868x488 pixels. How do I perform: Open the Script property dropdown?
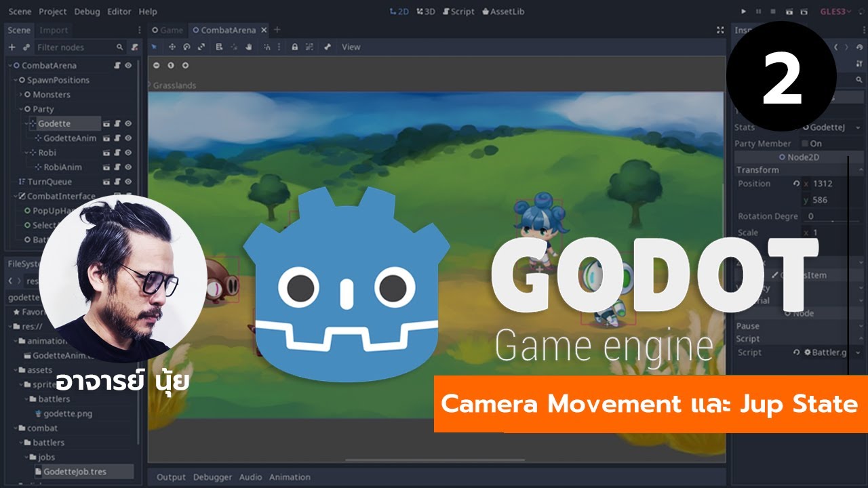click(859, 352)
